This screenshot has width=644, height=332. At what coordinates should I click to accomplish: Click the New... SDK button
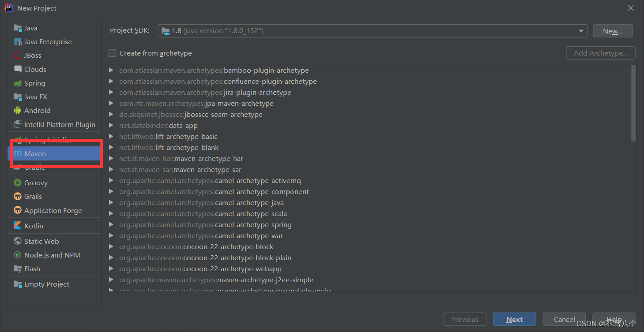[x=613, y=31]
